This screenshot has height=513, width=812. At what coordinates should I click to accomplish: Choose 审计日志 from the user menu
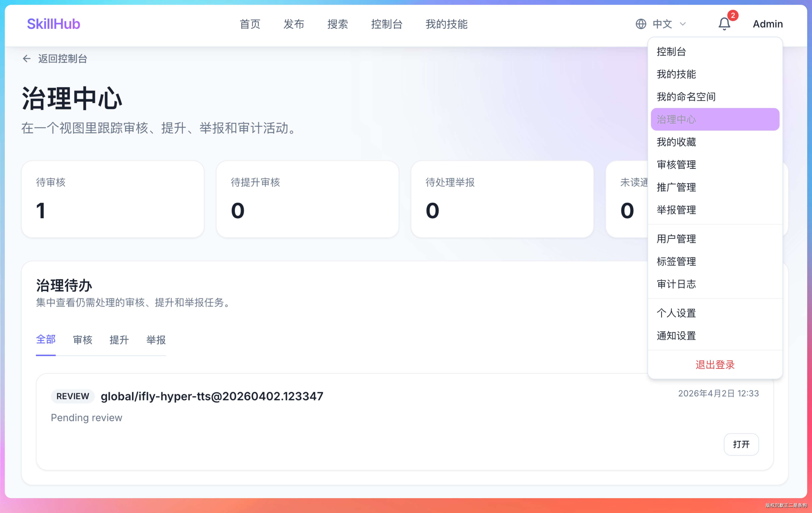click(676, 284)
